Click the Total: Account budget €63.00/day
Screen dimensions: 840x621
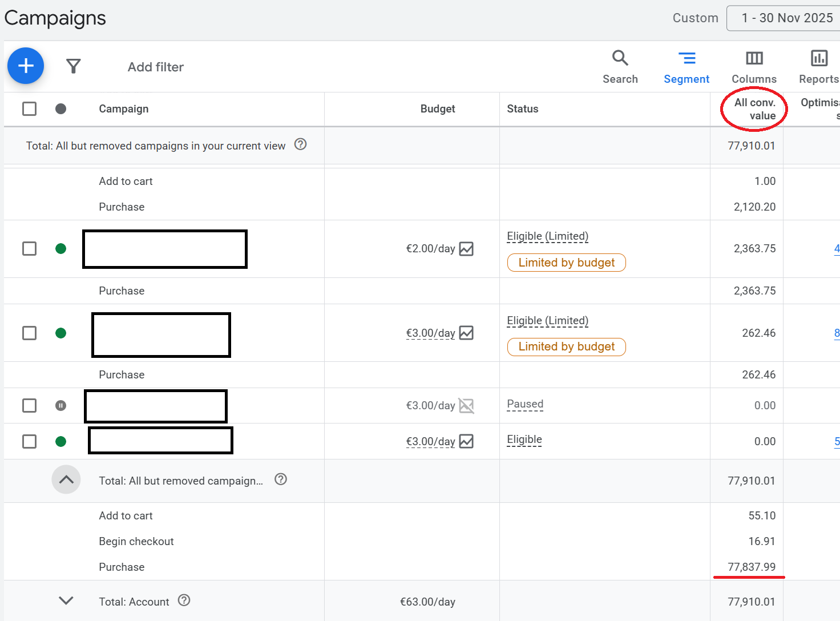tap(427, 602)
